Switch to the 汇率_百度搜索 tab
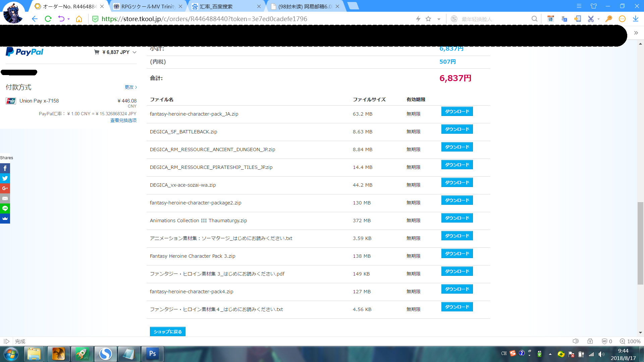Image resolution: width=644 pixels, height=362 pixels. pos(227,6)
